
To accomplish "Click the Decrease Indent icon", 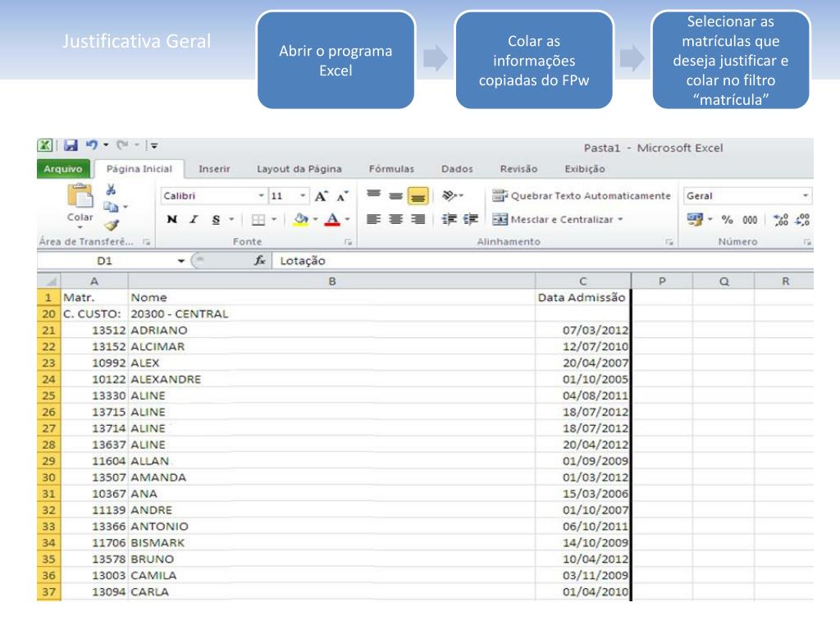I will 449,219.
